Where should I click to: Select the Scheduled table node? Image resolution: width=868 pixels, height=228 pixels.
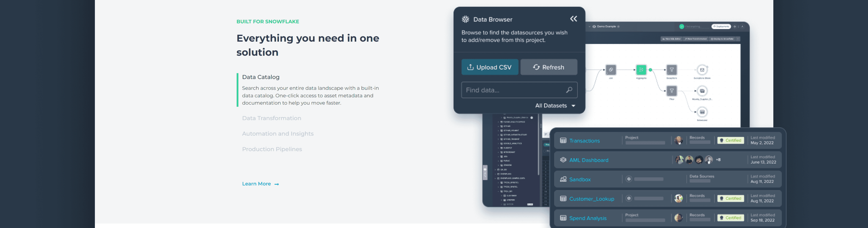(x=702, y=112)
